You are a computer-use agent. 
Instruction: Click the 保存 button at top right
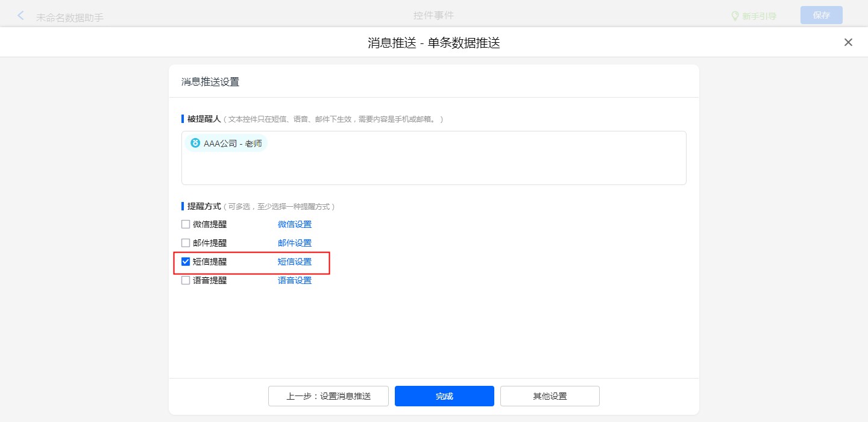(821, 16)
